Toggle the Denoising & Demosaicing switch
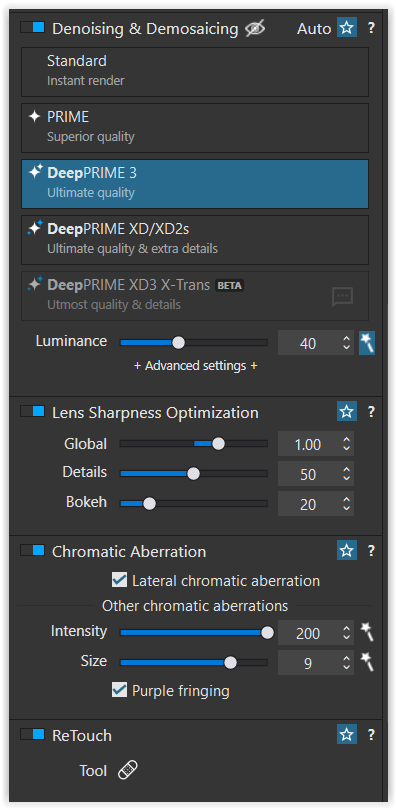 click(x=33, y=27)
